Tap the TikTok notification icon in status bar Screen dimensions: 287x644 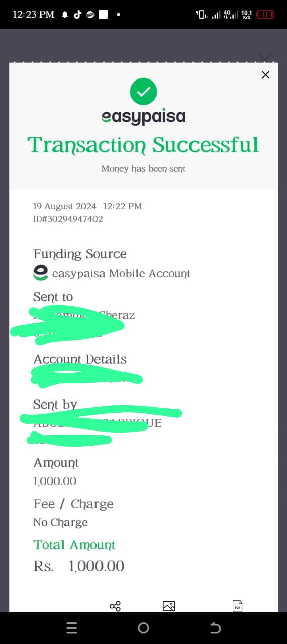pyautogui.click(x=77, y=15)
